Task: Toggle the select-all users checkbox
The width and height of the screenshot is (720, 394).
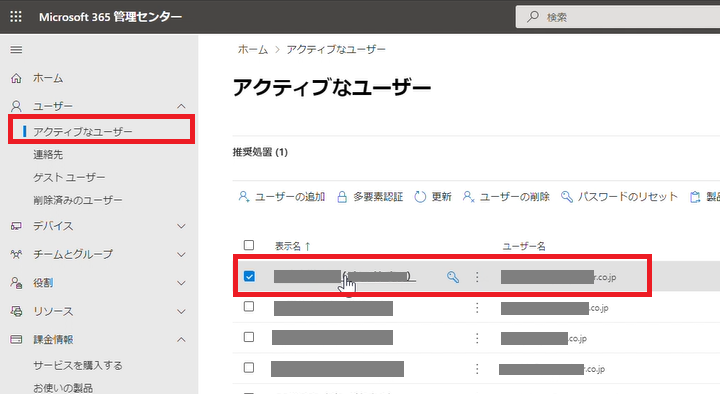Action: pos(249,245)
